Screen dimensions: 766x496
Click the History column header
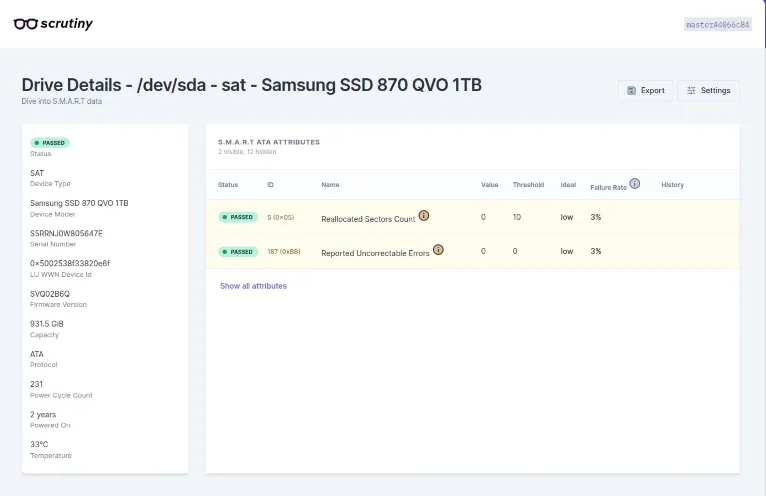point(672,185)
